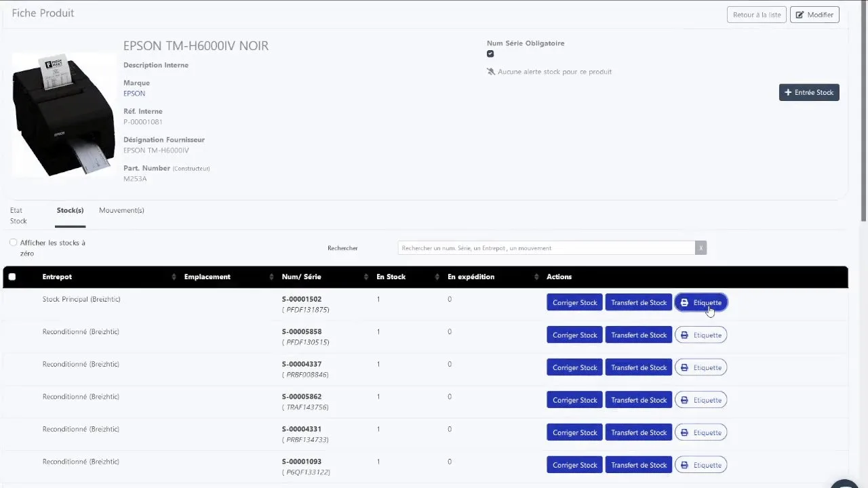
Task: Print label for serial S-00001093
Action: (x=701, y=465)
